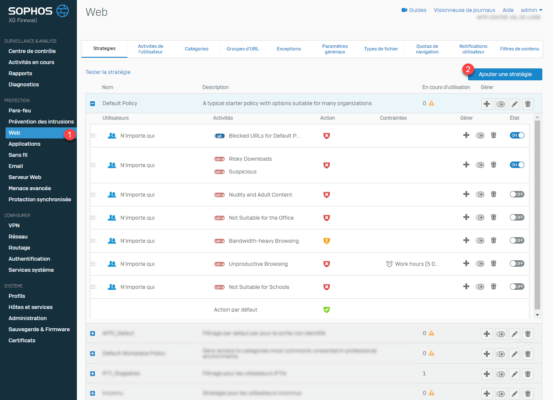Enable the Bandwidth-heavy Browsing rule

click(x=517, y=240)
